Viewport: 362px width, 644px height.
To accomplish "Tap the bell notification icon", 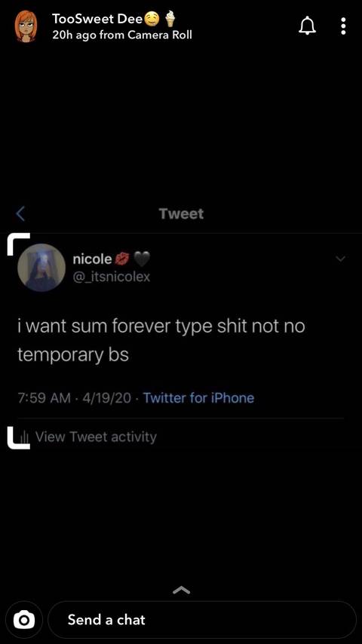I will tap(308, 26).
